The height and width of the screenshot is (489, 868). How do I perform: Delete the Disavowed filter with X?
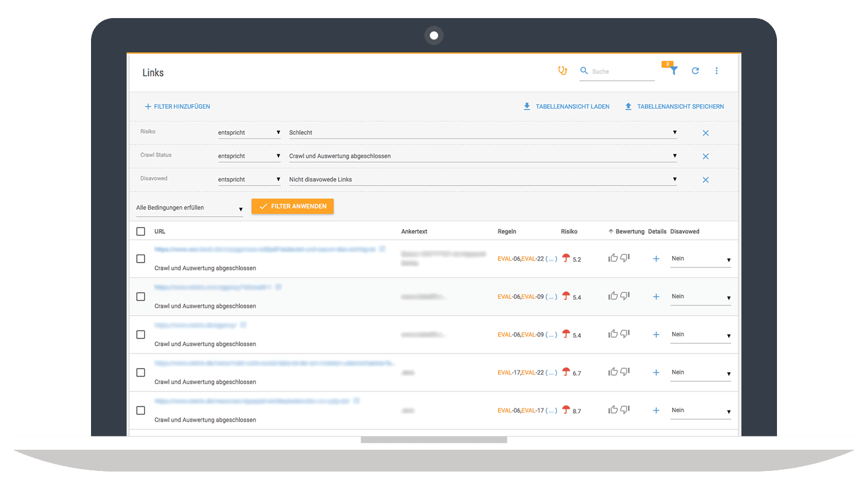point(706,180)
